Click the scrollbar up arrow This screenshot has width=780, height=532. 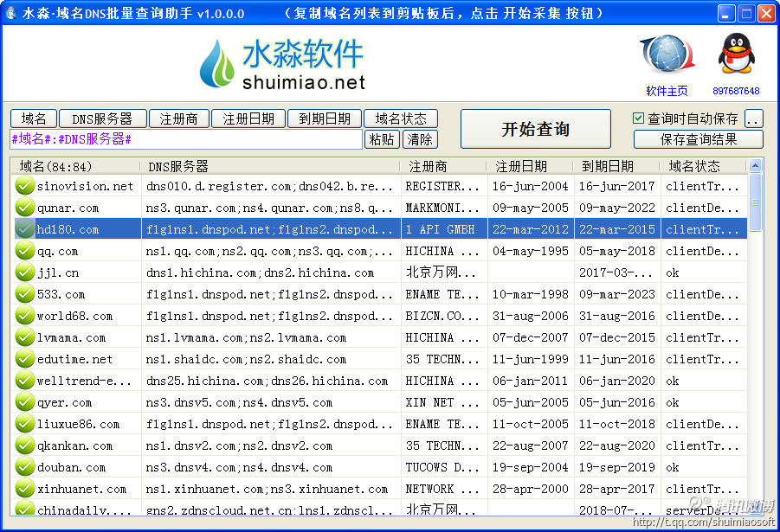point(755,165)
